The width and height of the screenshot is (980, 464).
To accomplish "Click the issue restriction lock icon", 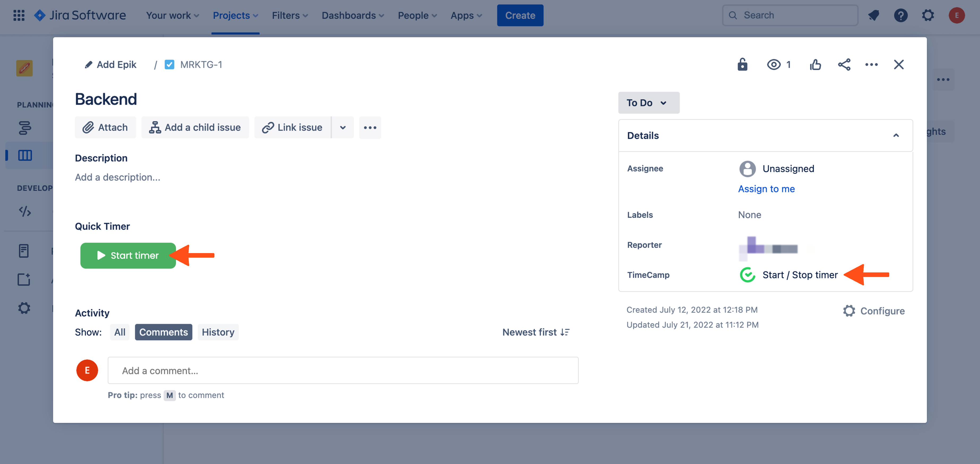I will [x=742, y=65].
